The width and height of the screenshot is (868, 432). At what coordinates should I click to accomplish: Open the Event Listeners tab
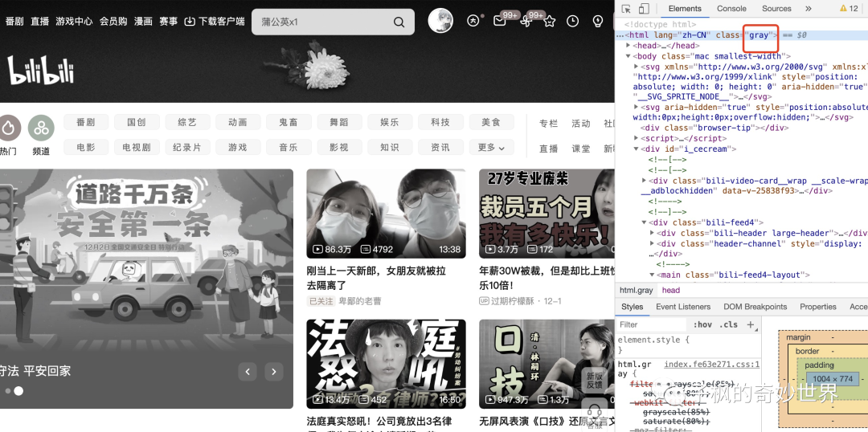click(x=683, y=307)
